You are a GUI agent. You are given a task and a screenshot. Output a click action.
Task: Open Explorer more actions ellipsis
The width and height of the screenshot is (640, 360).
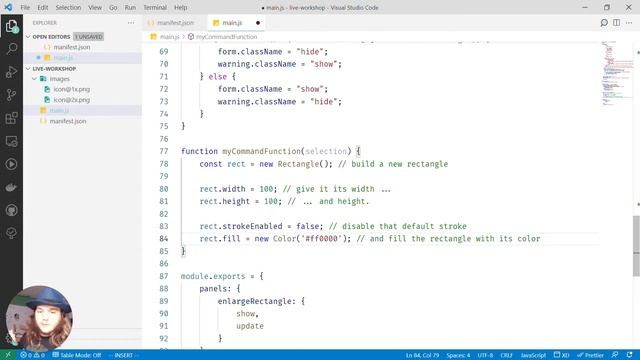(131, 23)
